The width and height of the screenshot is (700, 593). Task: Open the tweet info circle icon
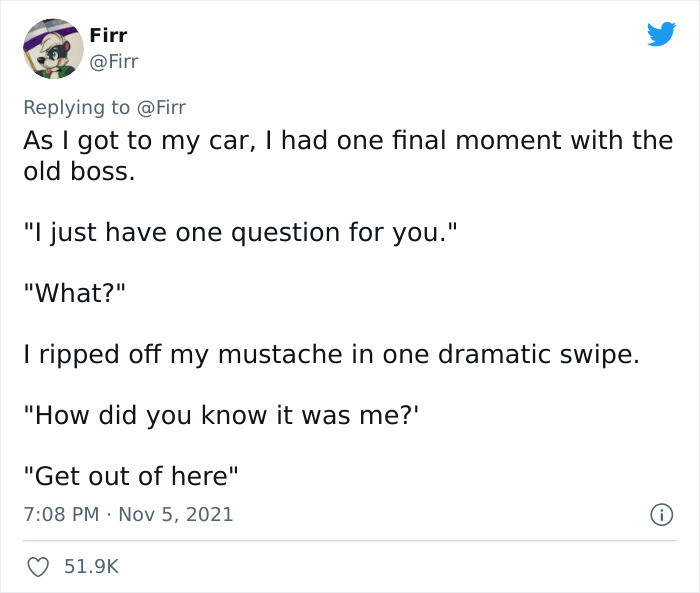tap(661, 515)
